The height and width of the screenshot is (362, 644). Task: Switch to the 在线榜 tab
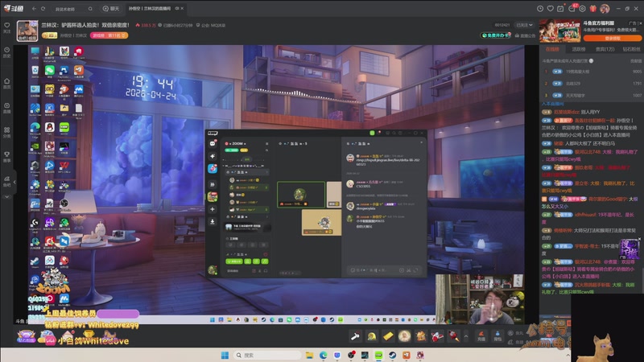click(x=552, y=49)
